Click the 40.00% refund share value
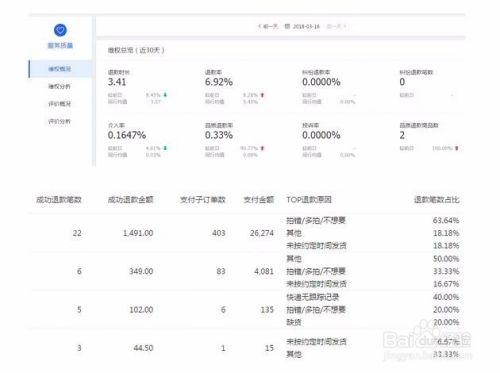The height and width of the screenshot is (373, 500). (446, 297)
